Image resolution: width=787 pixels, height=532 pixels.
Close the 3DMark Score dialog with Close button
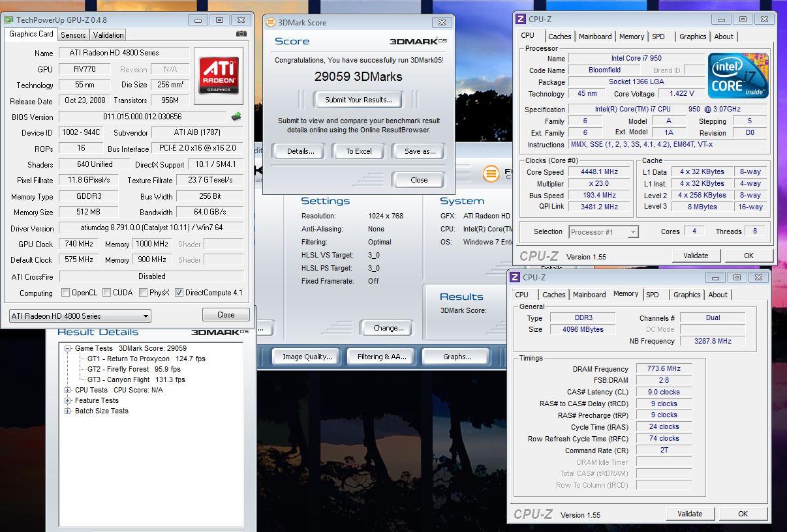click(x=419, y=180)
